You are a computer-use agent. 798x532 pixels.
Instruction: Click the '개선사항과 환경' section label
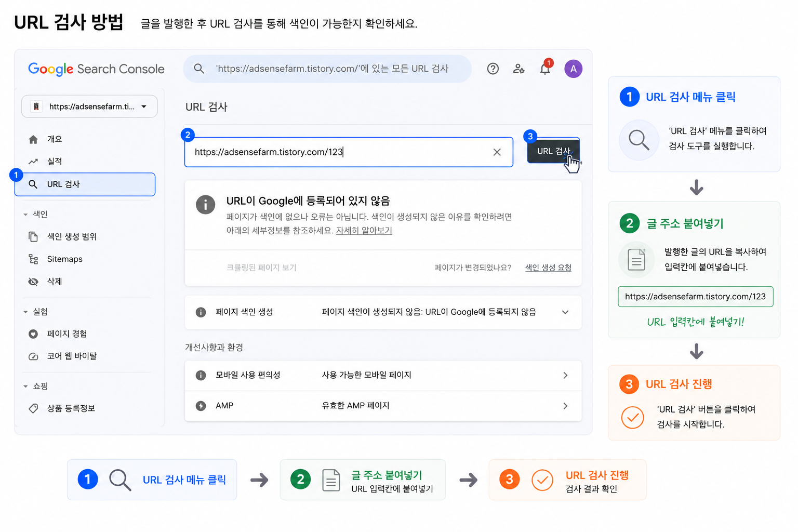pyautogui.click(x=214, y=347)
